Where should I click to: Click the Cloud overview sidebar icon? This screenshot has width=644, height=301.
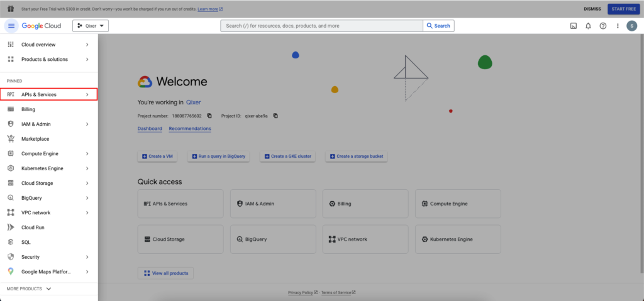tap(11, 45)
